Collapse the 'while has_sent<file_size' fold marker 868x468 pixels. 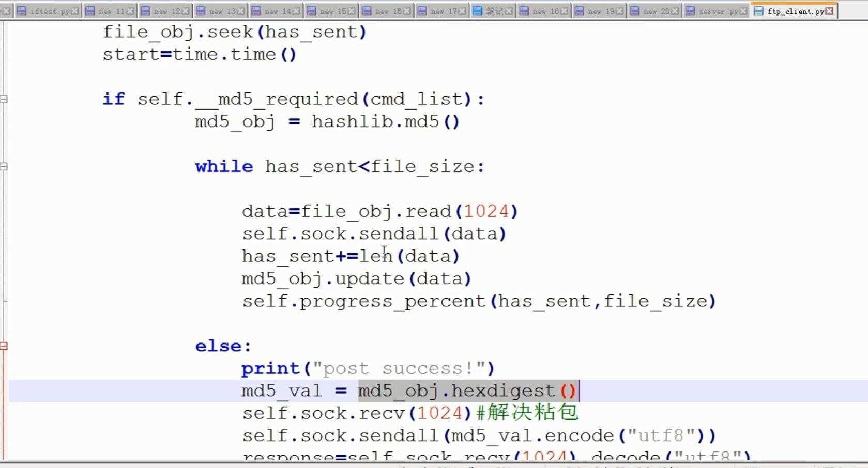click(x=4, y=166)
